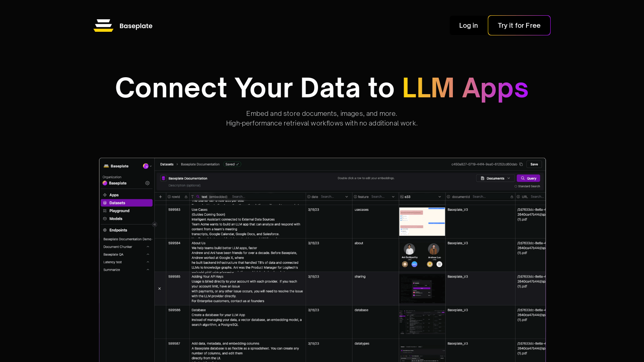Viewport: 644px width, 362px height.
Task: Open organization settings gear icon
Action: pyautogui.click(x=147, y=183)
